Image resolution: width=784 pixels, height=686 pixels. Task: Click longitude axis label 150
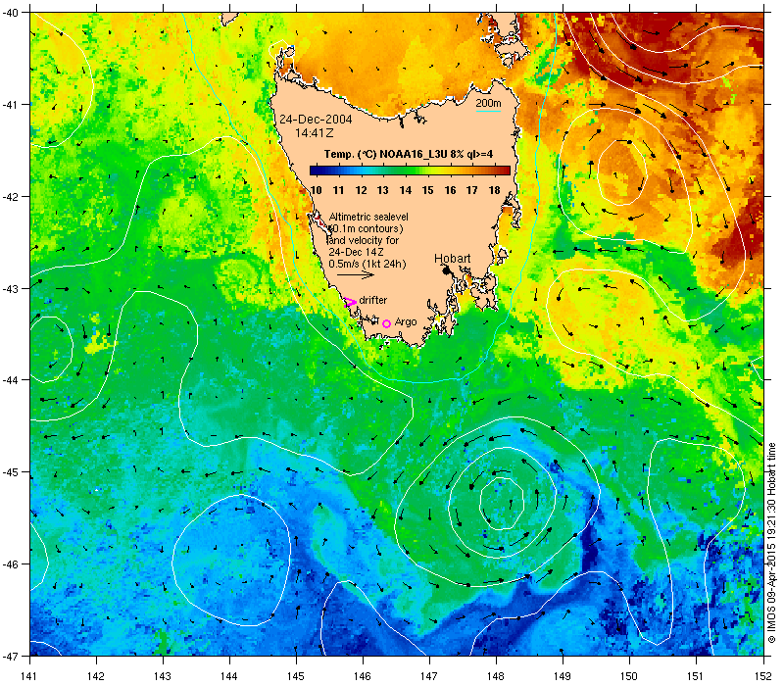click(629, 676)
